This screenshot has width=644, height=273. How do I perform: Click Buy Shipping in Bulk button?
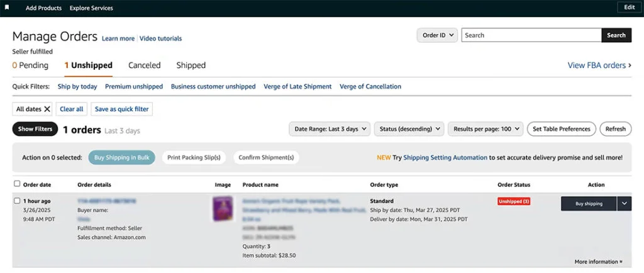tap(121, 158)
